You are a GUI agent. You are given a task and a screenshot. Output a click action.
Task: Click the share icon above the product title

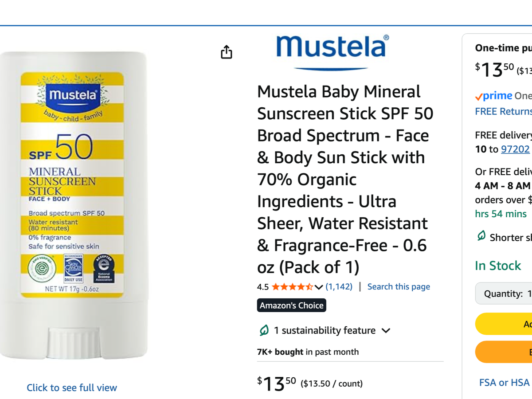(x=226, y=52)
